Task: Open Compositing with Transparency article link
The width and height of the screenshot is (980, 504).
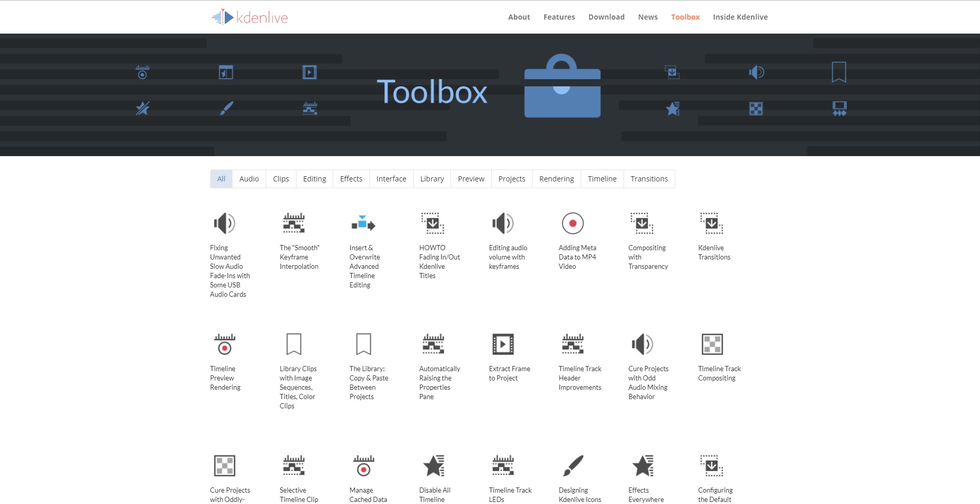Action: coord(648,257)
